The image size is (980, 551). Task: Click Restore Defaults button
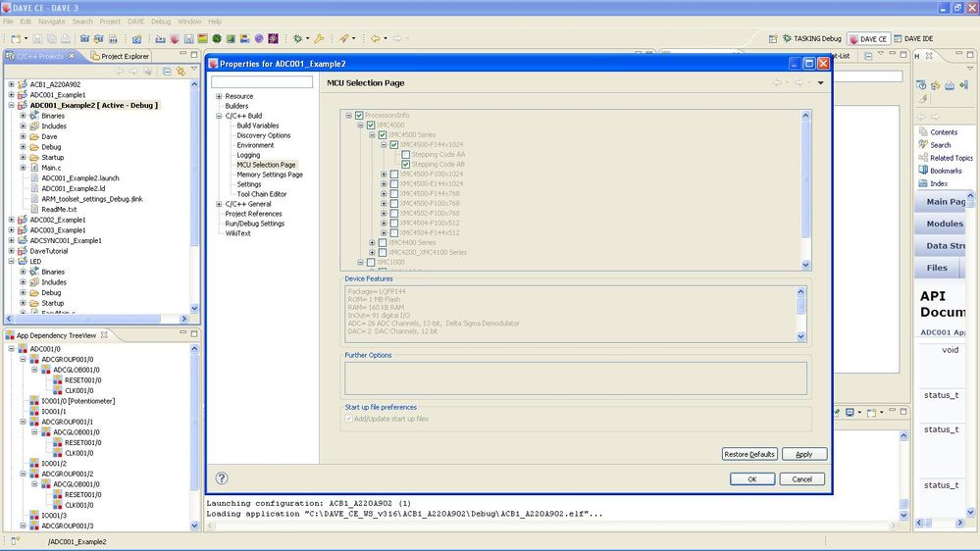[749, 454]
